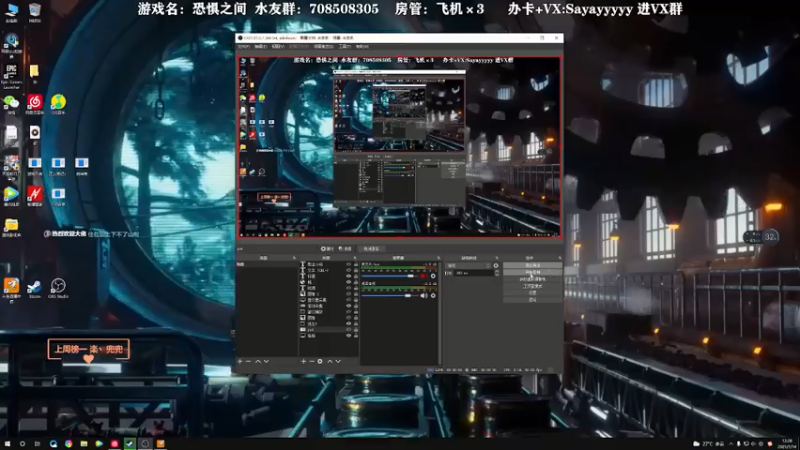Set the desktop audio volume slider
The image size is (800, 450).
coord(390,295)
